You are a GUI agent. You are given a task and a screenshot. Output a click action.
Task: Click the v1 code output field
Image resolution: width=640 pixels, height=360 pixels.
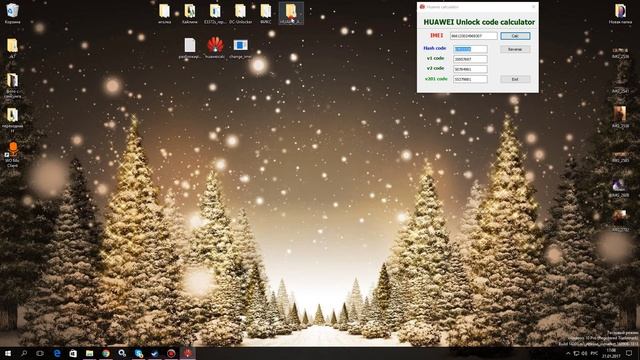click(x=470, y=59)
